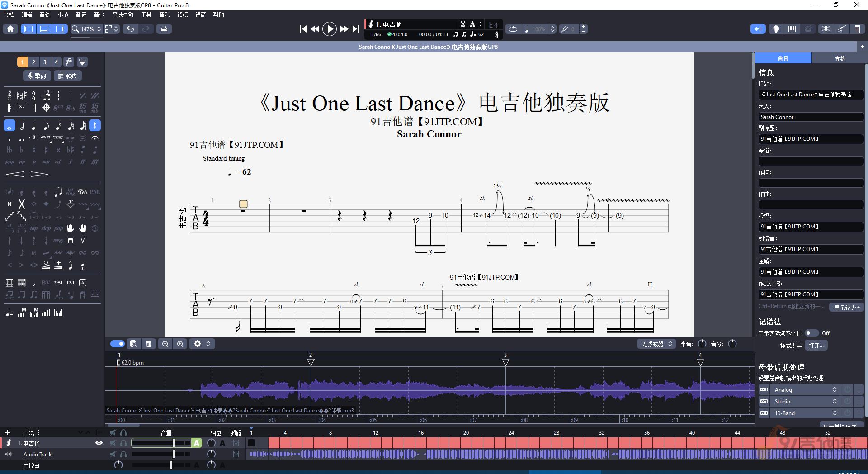Open the fretboard (guitar) view icon
The width and height of the screenshot is (868, 474).
[776, 29]
